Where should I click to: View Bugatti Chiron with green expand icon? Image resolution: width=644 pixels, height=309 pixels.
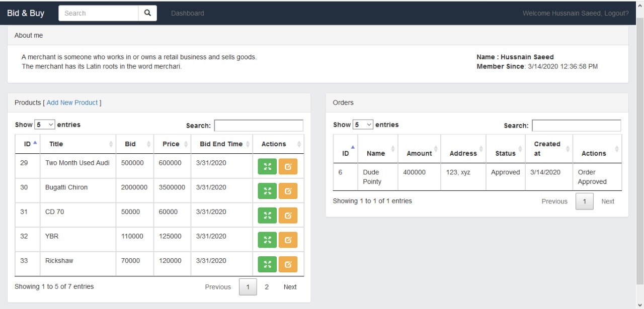coord(267,191)
